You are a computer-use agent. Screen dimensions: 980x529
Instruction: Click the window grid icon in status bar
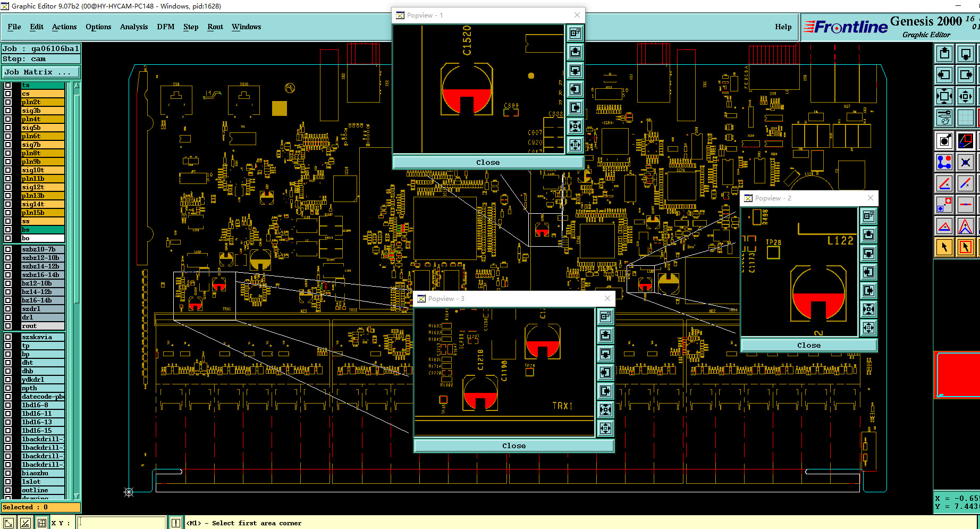41,523
